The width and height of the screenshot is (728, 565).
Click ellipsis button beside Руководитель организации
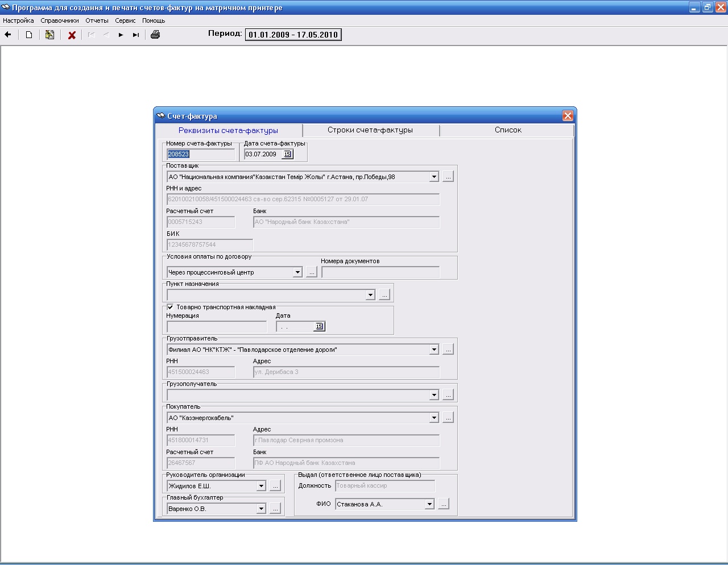click(275, 486)
